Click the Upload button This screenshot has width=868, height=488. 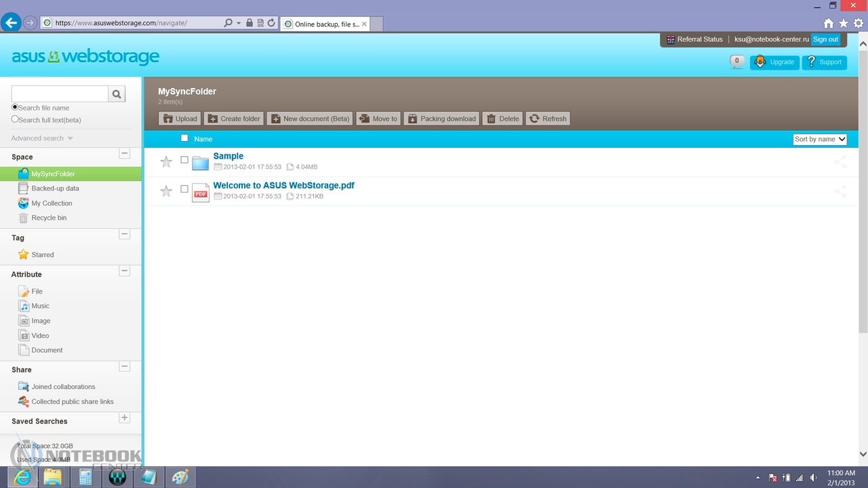180,119
